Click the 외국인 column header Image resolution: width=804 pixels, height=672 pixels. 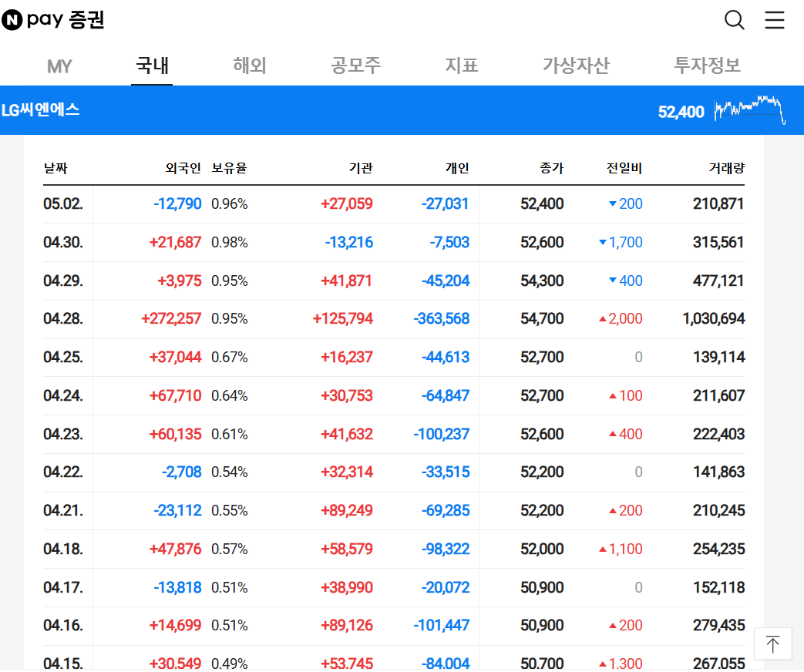pyautogui.click(x=183, y=168)
